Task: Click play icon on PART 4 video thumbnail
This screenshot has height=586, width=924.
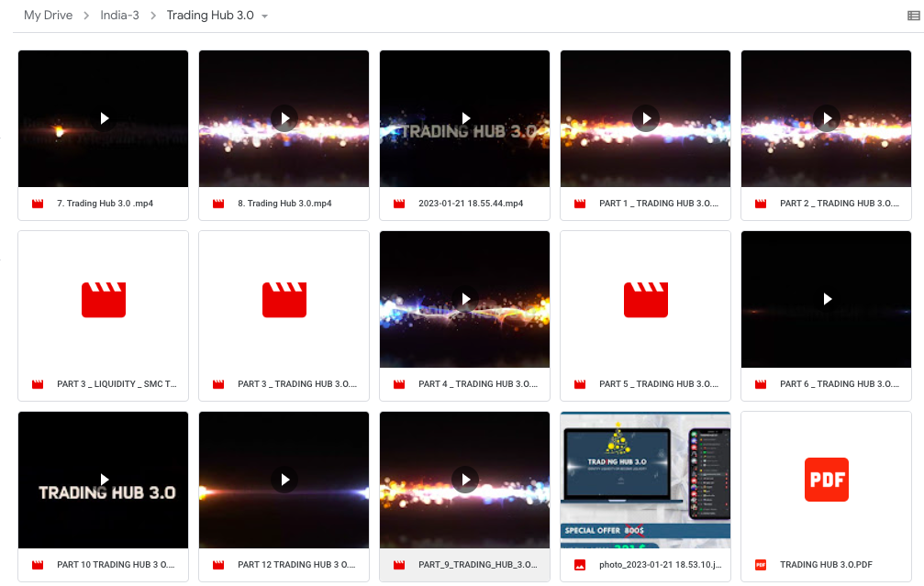Action: (465, 299)
